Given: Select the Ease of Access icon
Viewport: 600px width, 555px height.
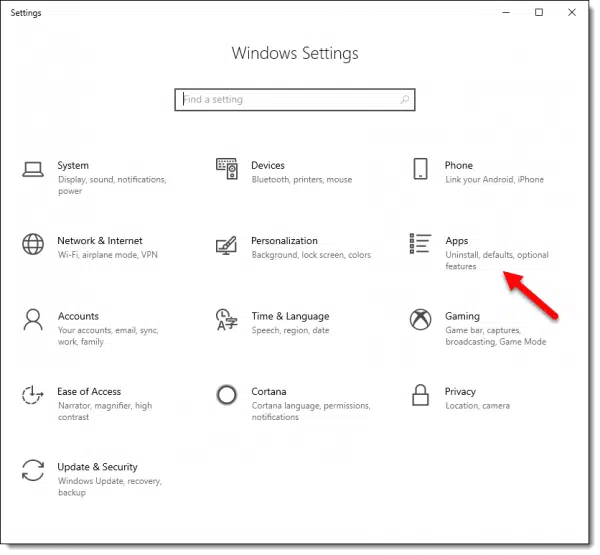Looking at the screenshot, I should tap(33, 395).
